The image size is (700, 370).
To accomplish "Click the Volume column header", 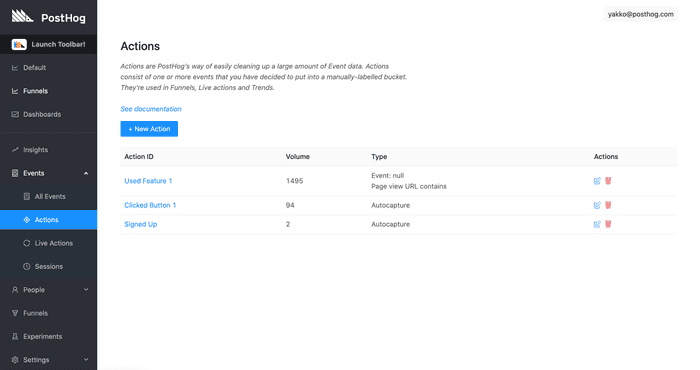I will click(x=298, y=157).
